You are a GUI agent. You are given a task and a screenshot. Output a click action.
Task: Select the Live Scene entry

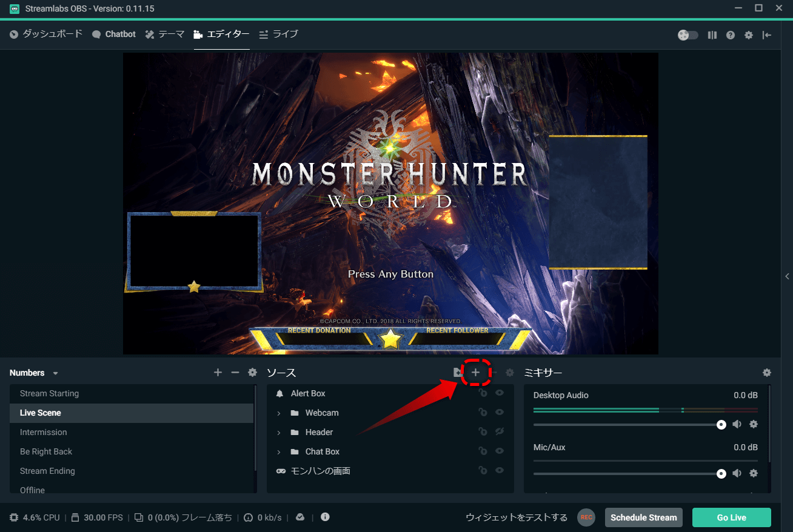point(132,413)
